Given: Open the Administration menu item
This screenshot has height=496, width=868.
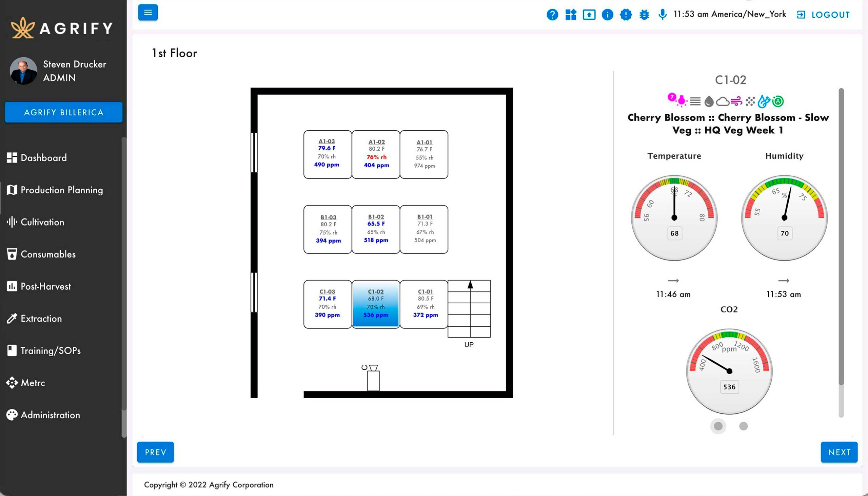Looking at the screenshot, I should click(43, 415).
